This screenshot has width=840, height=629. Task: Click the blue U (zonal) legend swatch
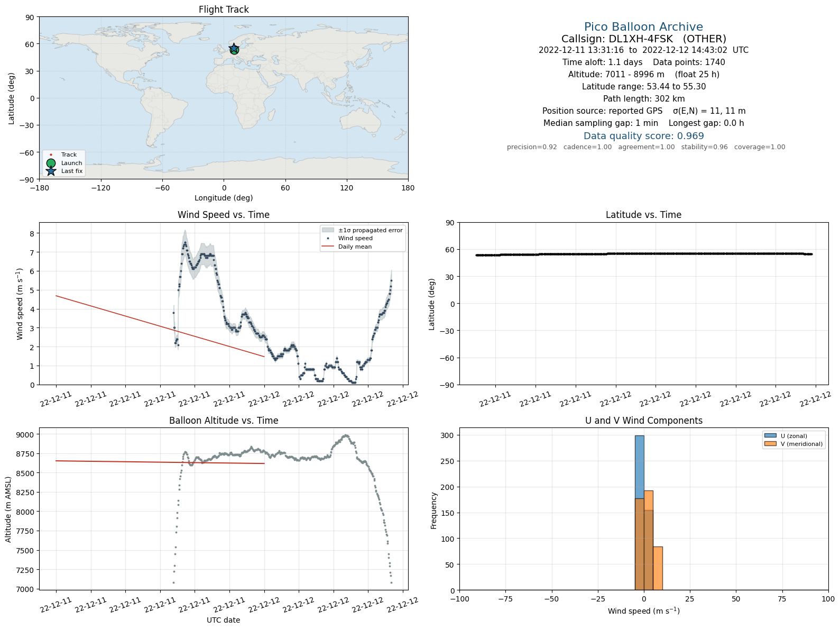[x=770, y=436]
